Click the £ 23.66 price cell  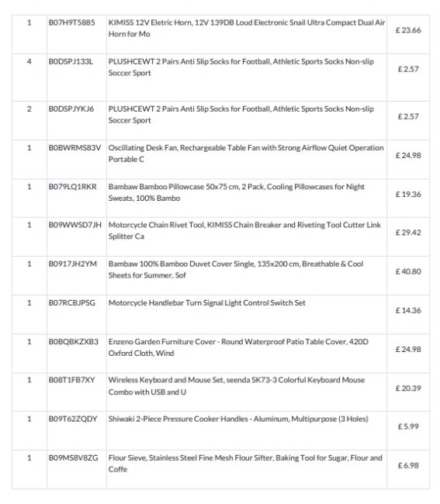(408, 30)
